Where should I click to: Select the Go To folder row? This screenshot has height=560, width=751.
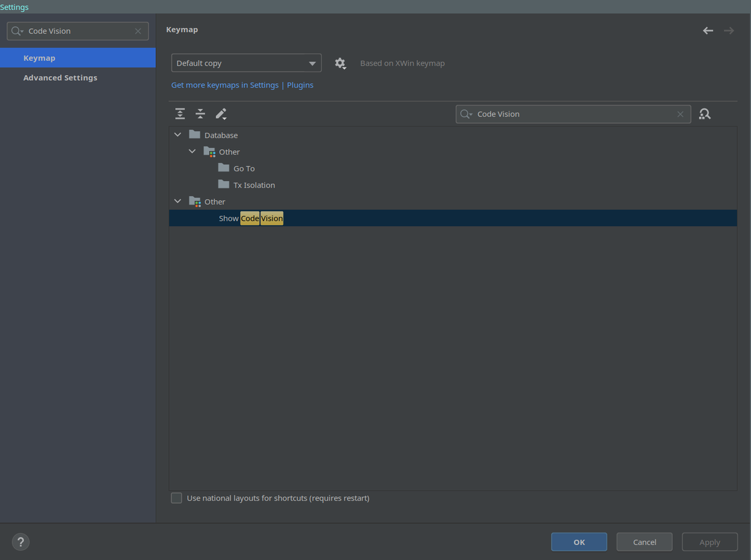453,168
